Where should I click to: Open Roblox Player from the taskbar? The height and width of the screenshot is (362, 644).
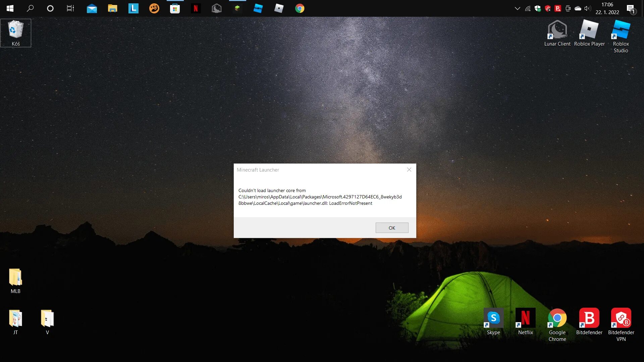pos(279,8)
